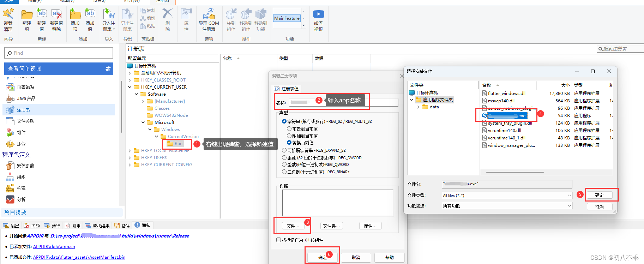Click the 转到组件 ribbon icon
This screenshot has height=264, width=644.
[231, 14]
